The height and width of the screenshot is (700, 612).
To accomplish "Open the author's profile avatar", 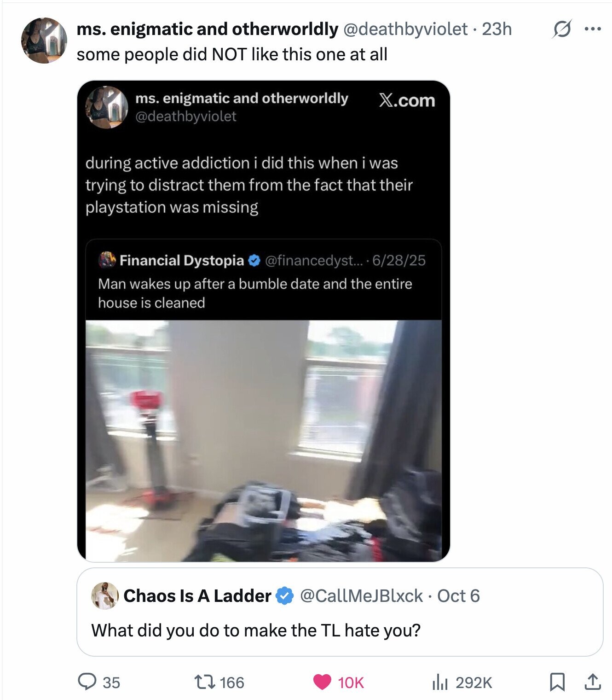I will tap(44, 41).
